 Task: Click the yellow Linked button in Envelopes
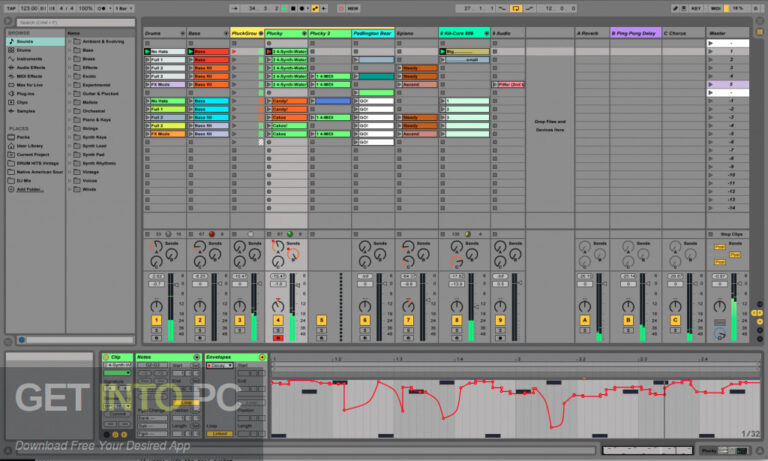(219, 434)
